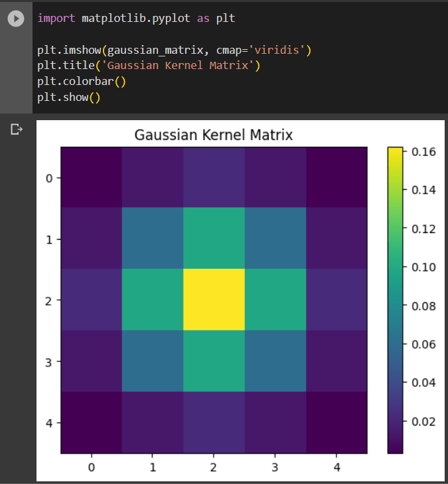The image size is (448, 484).
Task: Click the colorbar tick label 0.04
Action: pos(423,383)
